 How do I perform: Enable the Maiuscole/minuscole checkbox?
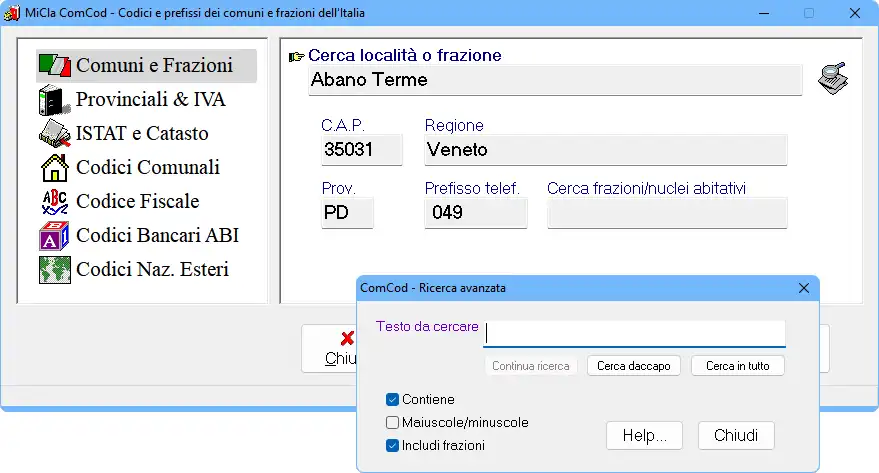pos(392,423)
